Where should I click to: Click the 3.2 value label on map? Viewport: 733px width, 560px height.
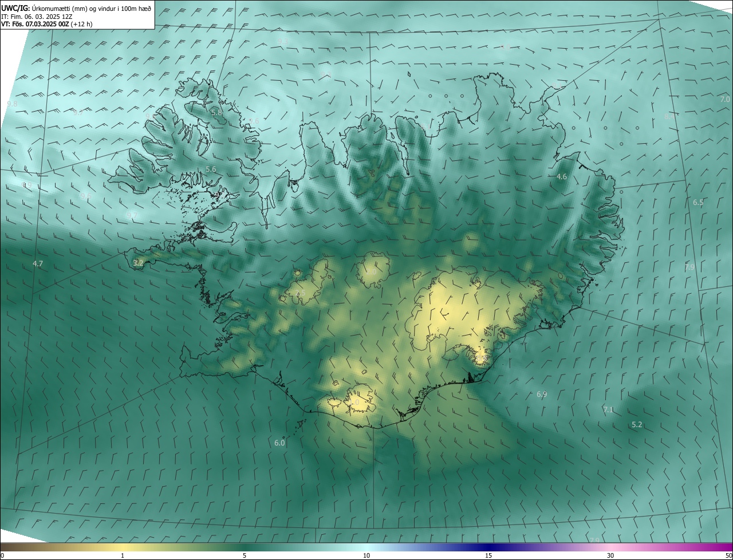pos(138,263)
